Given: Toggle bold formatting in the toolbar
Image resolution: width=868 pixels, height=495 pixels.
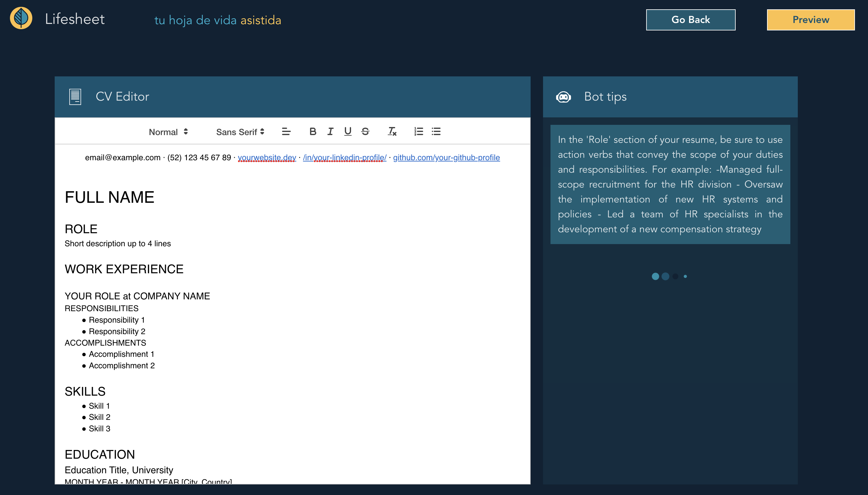Looking at the screenshot, I should tap(313, 132).
